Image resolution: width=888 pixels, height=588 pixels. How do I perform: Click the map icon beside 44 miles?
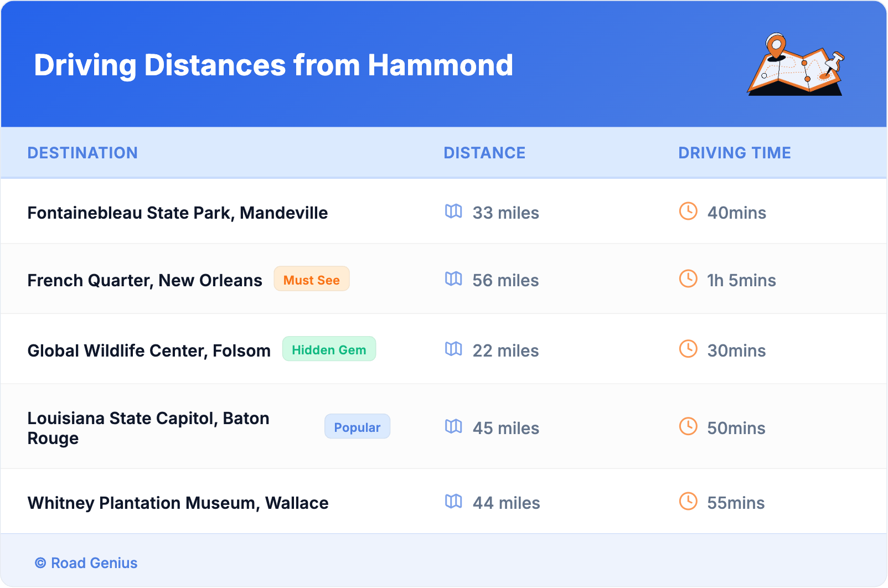(453, 502)
